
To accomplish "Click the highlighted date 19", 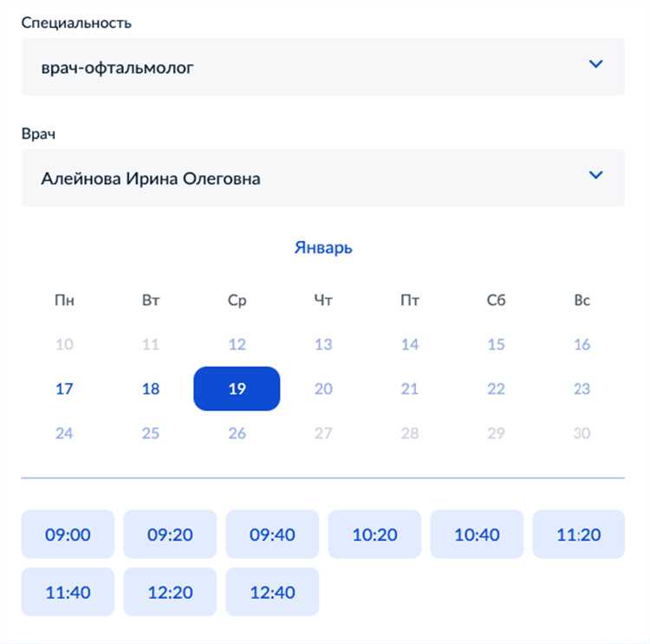I will 237,388.
